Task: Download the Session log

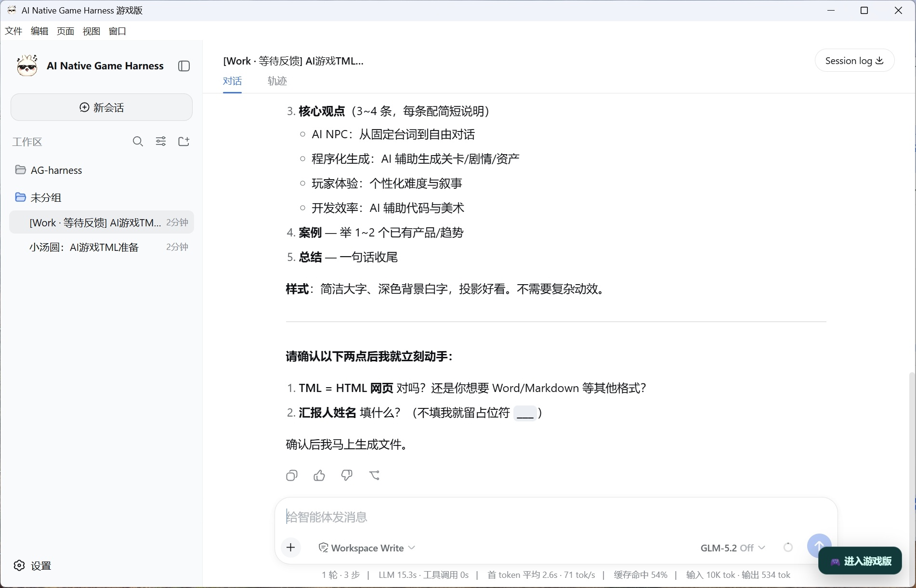Action: coord(854,61)
